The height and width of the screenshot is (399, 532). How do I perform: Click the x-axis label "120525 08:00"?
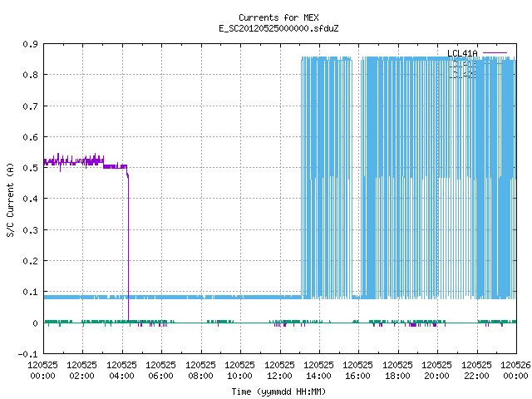coord(200,371)
